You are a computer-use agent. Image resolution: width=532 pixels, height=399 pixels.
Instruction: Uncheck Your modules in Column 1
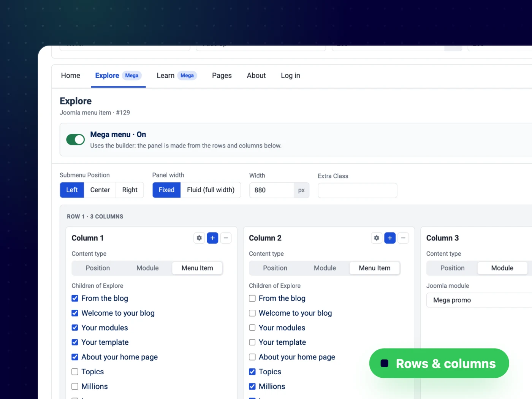click(x=75, y=328)
